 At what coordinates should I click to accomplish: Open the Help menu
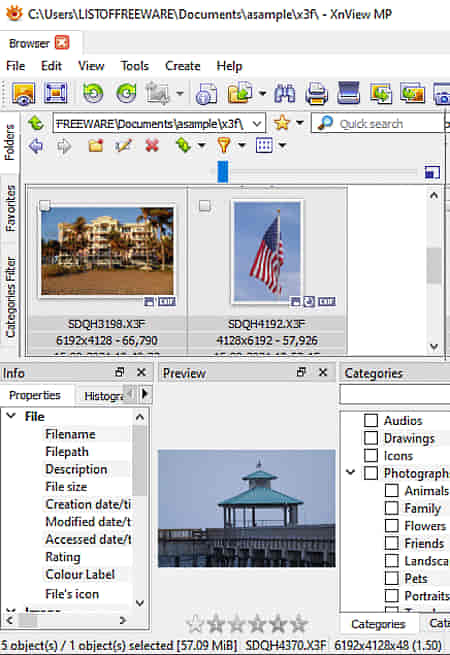point(229,66)
